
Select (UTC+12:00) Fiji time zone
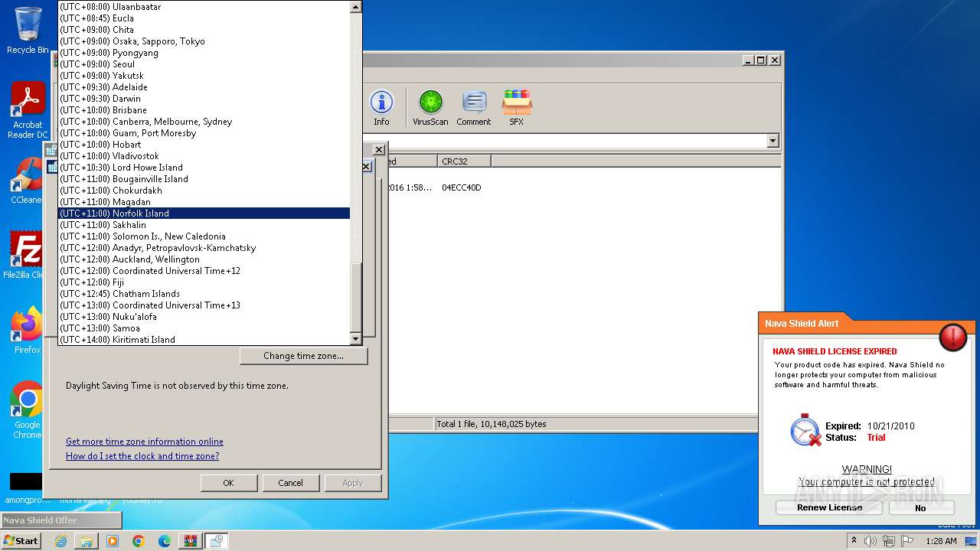(204, 282)
